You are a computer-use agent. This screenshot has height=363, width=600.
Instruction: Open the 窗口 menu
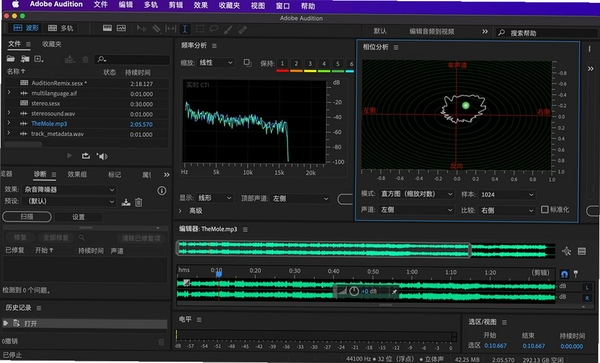(x=282, y=6)
